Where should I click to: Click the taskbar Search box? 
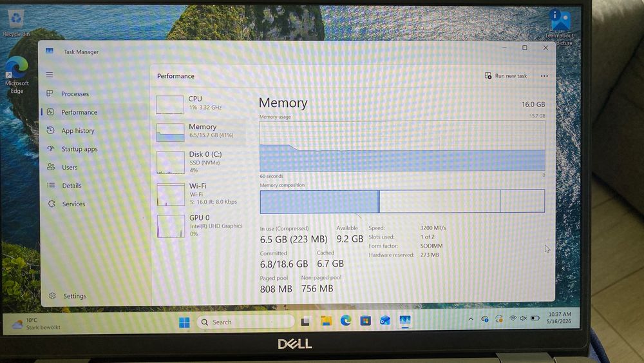245,322
